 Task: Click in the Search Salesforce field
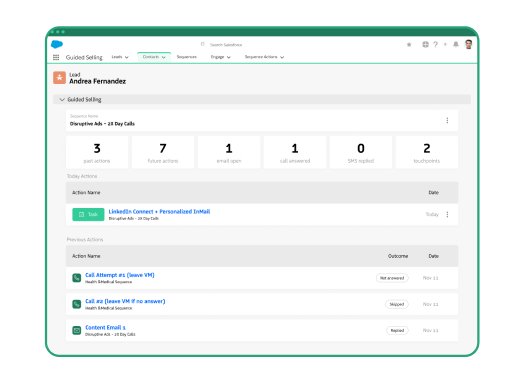pyautogui.click(x=226, y=45)
